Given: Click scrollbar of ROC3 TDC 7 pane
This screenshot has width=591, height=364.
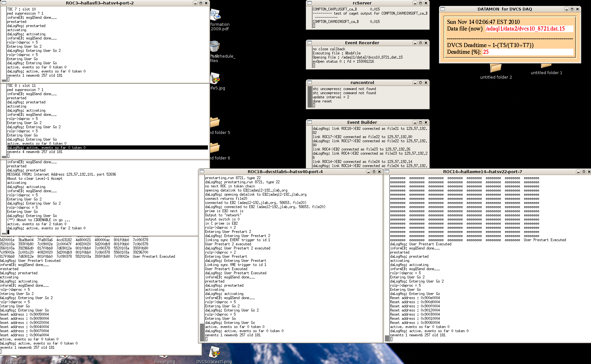Looking at the screenshot, I should [x=4, y=44].
